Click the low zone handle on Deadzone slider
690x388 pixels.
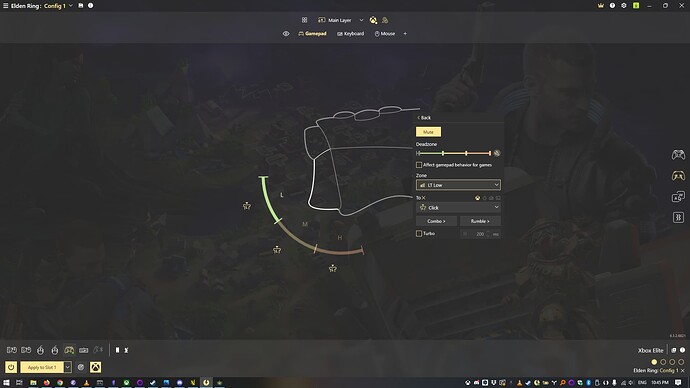[x=443, y=153]
